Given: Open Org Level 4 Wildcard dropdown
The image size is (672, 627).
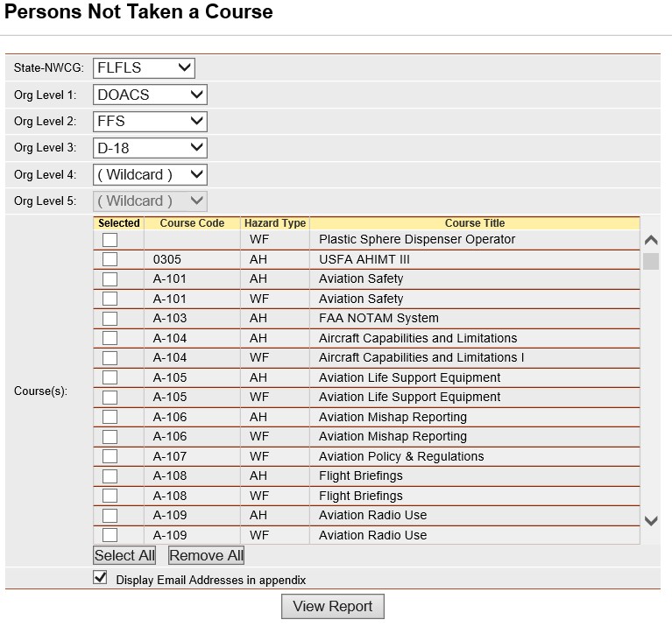Looking at the screenshot, I should click(150, 175).
